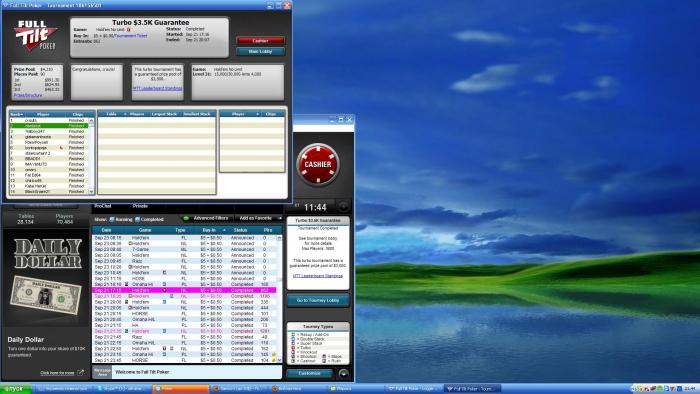Sort lobby list by Game column

pos(145,230)
